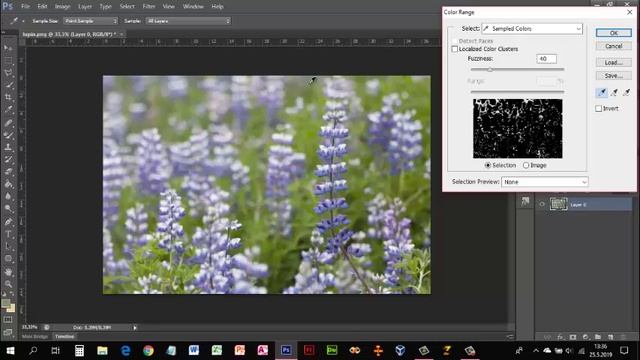Open the Edit menu
This screenshot has width=640, height=360.
tap(42, 7)
